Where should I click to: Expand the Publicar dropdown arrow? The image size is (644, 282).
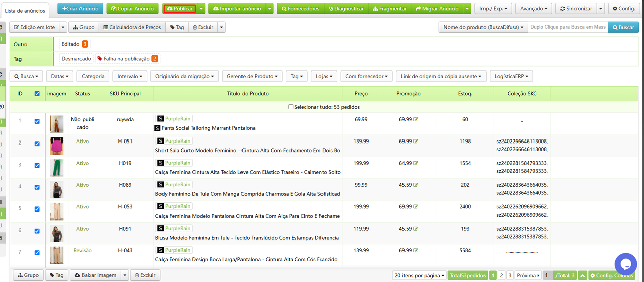pyautogui.click(x=201, y=9)
